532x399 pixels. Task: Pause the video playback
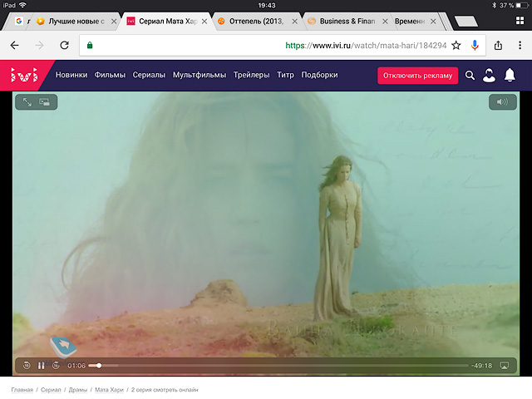[41, 366]
